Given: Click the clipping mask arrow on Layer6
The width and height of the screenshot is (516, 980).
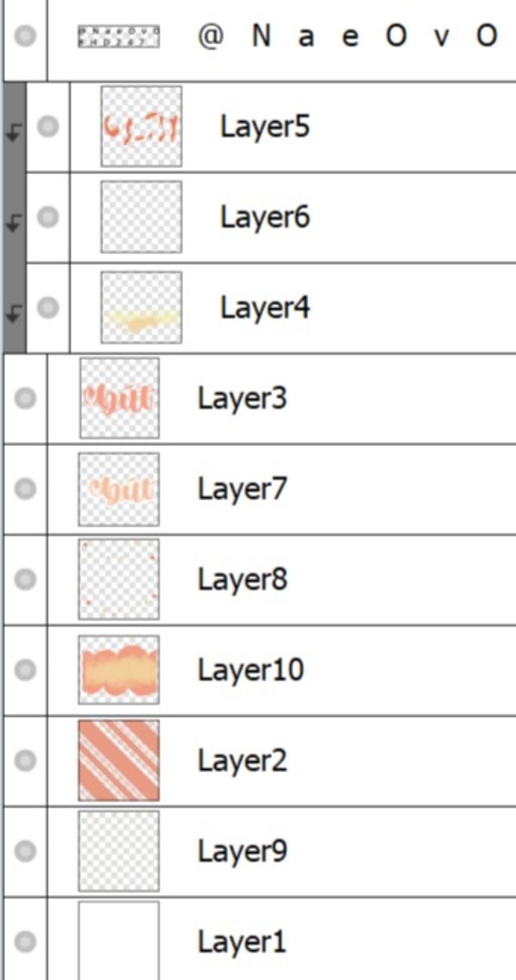Looking at the screenshot, I should pos(14,223).
